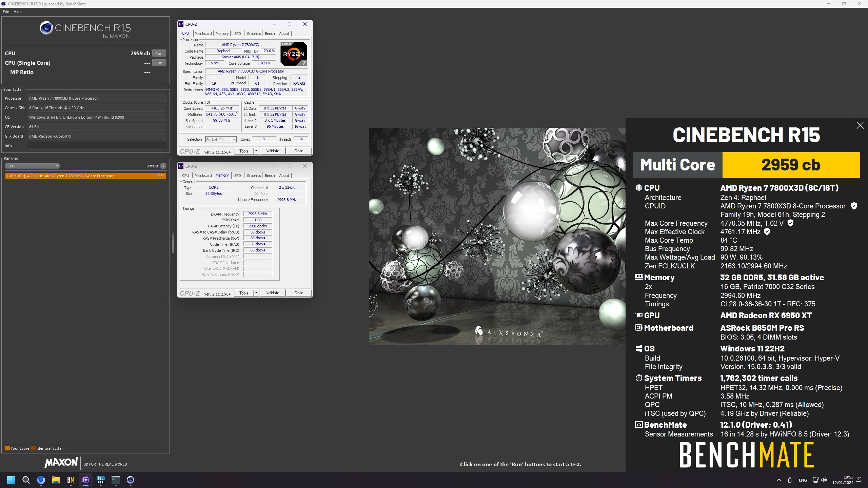Click the yellow 2959 cb score box
This screenshot has width=868, height=488.
[791, 165]
